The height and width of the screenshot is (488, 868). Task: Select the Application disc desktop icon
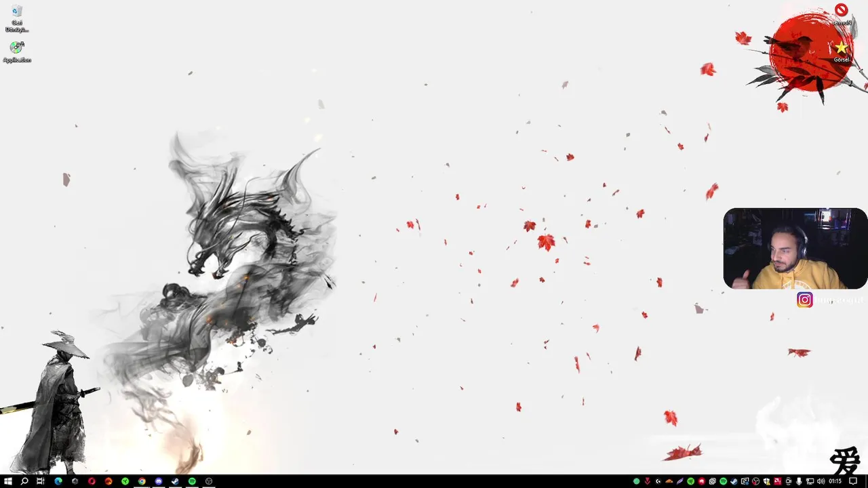[17, 52]
